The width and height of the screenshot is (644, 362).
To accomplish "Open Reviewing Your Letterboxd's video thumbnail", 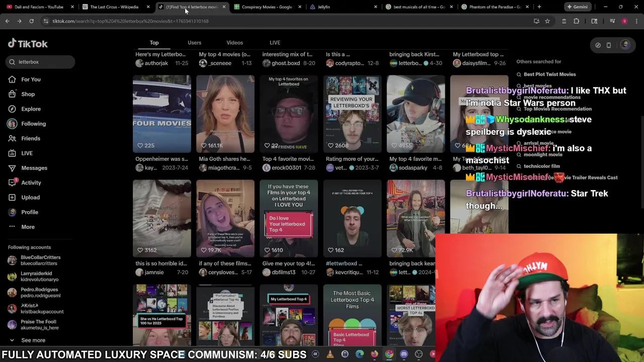I will pyautogui.click(x=352, y=114).
